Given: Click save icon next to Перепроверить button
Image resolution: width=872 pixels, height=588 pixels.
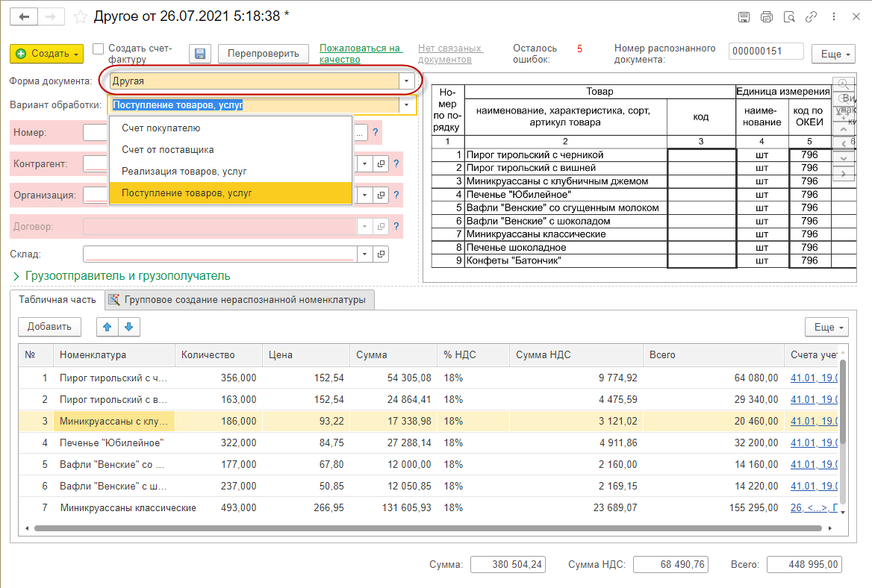Looking at the screenshot, I should (x=199, y=53).
